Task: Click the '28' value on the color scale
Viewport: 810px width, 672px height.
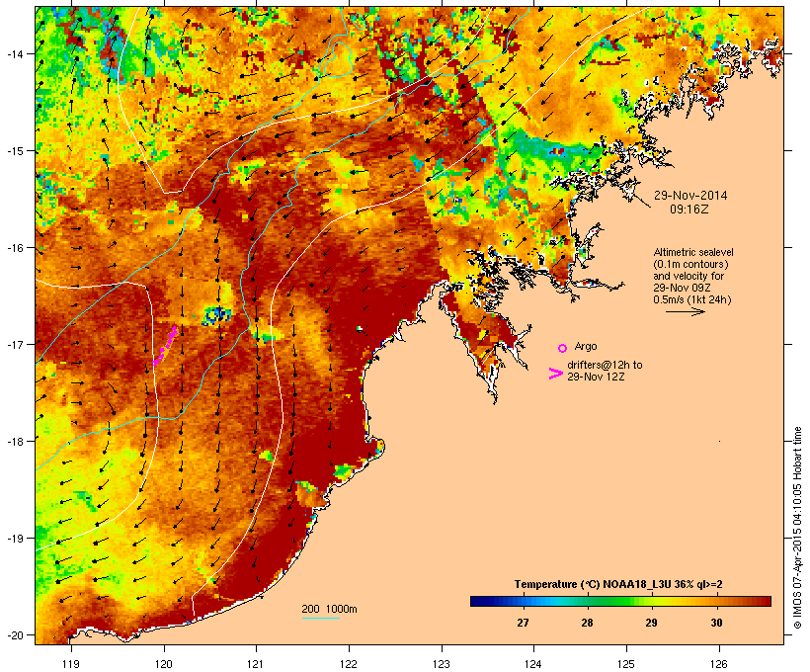Action: [587, 623]
